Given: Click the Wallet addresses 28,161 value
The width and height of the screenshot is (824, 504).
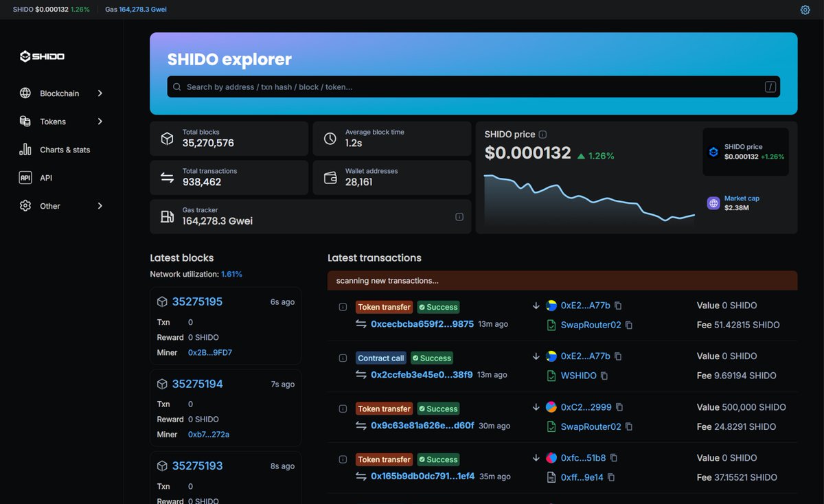Looking at the screenshot, I should 359,182.
